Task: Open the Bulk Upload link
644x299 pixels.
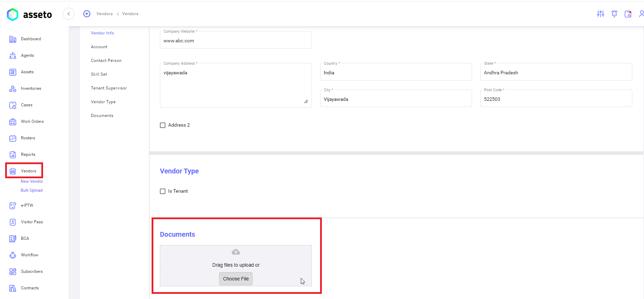Action: [x=32, y=190]
